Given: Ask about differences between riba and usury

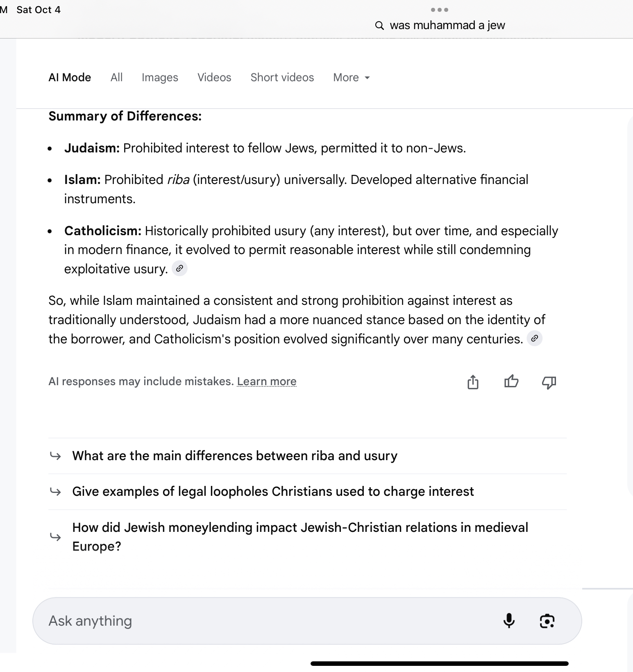Looking at the screenshot, I should point(235,456).
